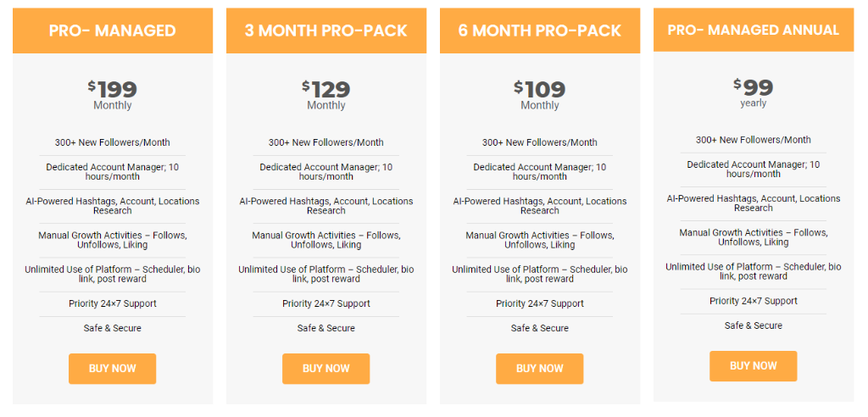Screen dimensions: 868x417
Task: Click Unlimited Use of Platform in 6 Month Pro-Pack
Action: (540, 274)
